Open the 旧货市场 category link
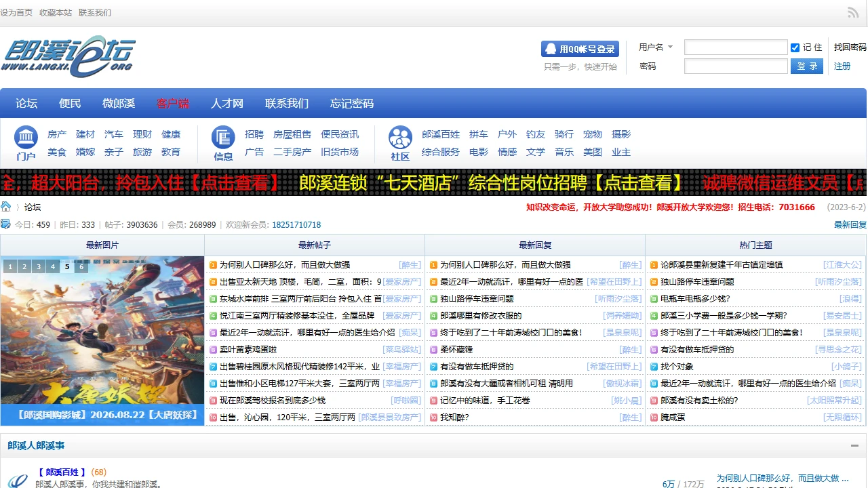Viewport: 868px width, 488px height. pos(340,152)
